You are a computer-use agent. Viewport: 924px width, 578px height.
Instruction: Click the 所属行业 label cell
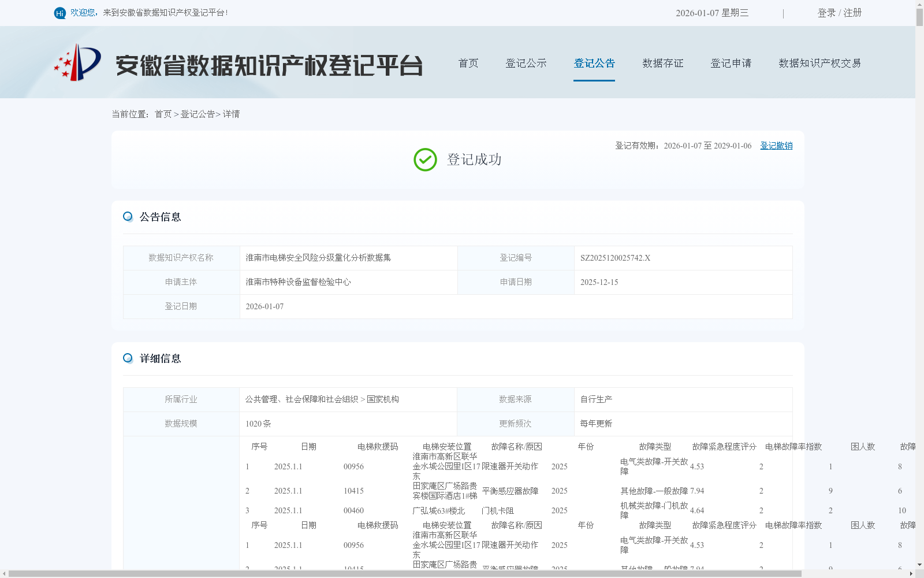click(181, 399)
